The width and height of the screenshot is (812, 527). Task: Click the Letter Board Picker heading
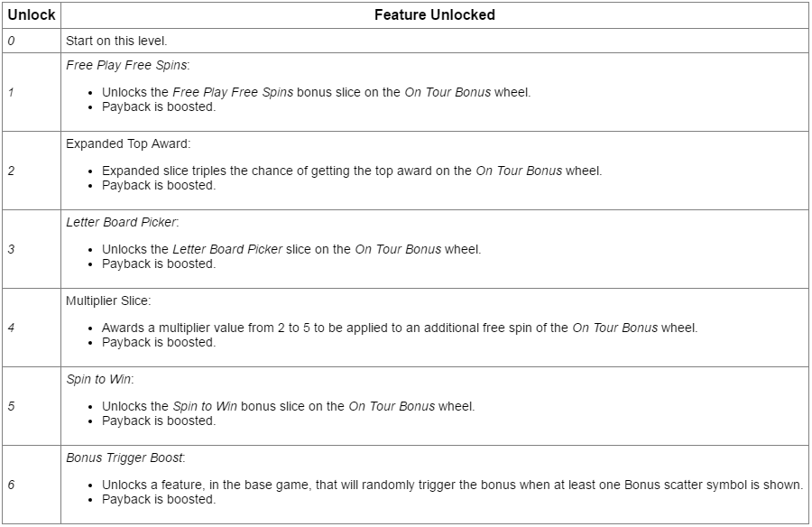tap(122, 222)
